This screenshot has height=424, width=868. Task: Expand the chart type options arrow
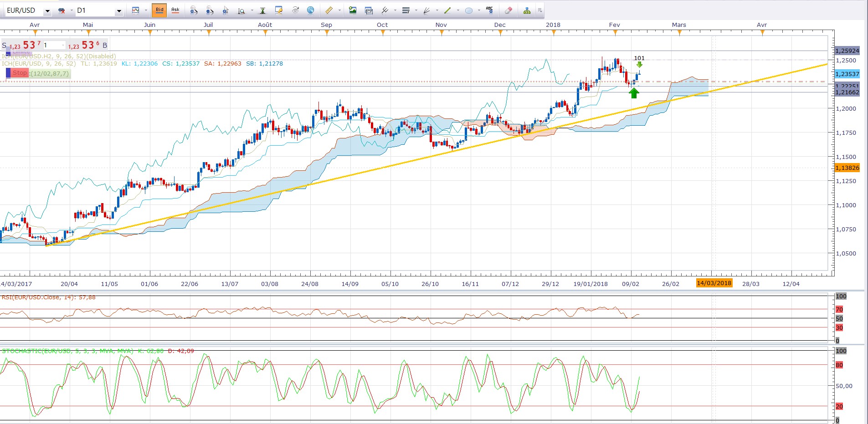point(146,10)
